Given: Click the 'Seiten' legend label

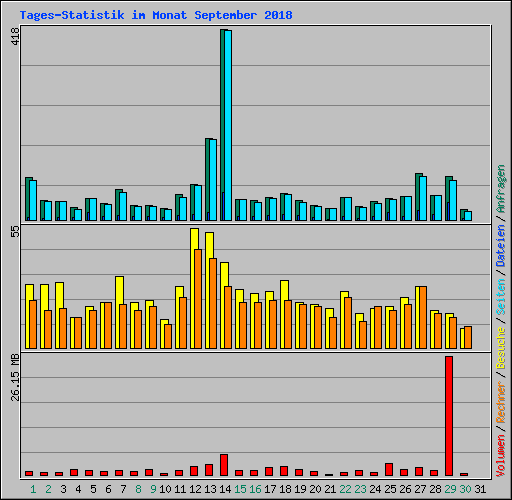Looking at the screenshot, I should pyautogui.click(x=501, y=297).
